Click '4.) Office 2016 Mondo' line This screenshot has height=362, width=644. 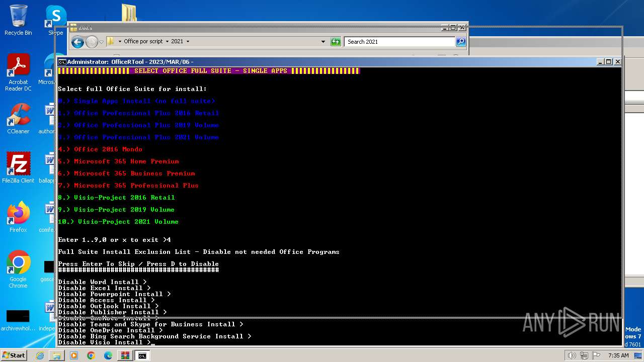(100, 149)
